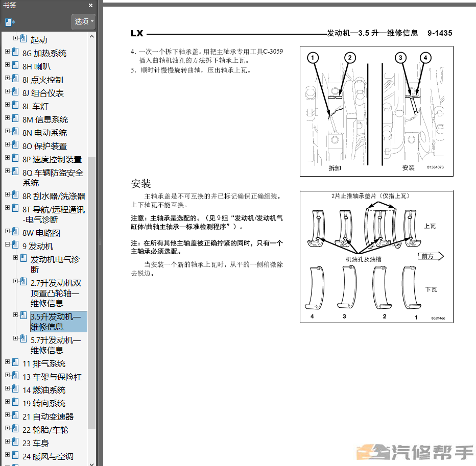This screenshot has width=476, height=466.
Task: Open the 8H 喇叭 bookmark
Action: click(x=36, y=66)
